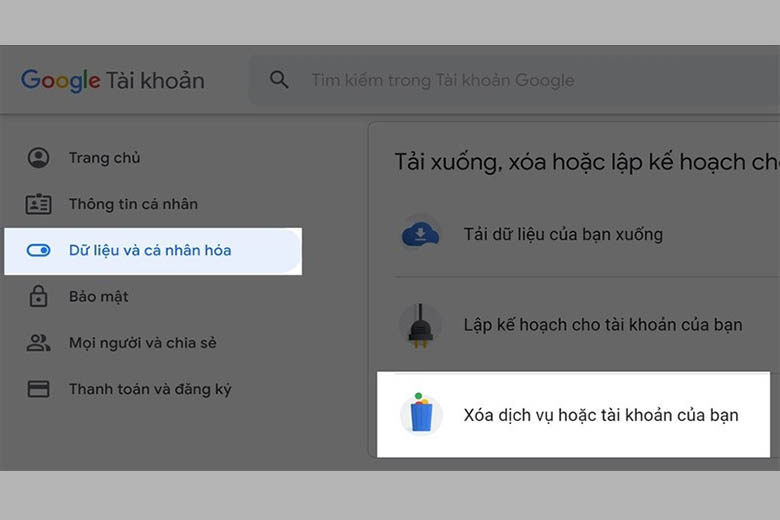Click the Google logo in the header
The height and width of the screenshot is (520, 780).
coord(61,80)
